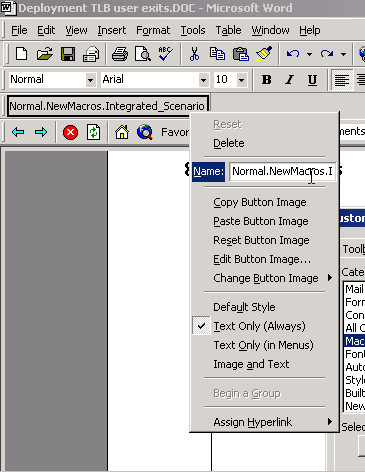This screenshot has width=365, height=472.
Task: Open the Format menu
Action: point(153,30)
